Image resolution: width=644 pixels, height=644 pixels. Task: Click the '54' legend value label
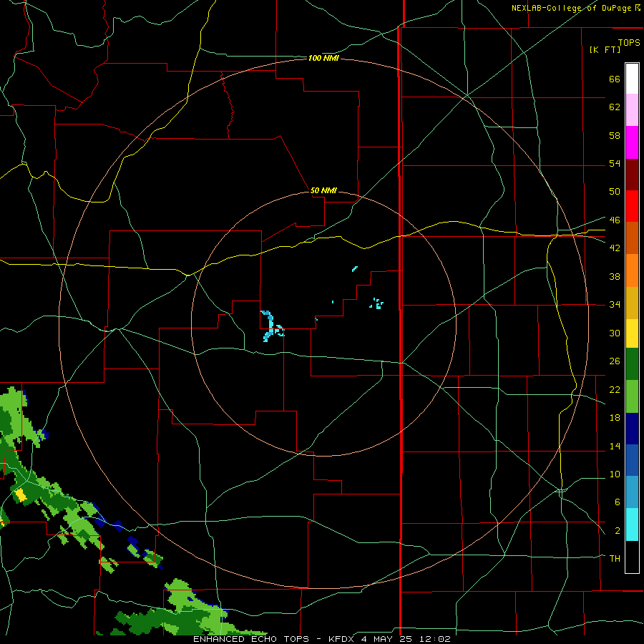pos(615,163)
